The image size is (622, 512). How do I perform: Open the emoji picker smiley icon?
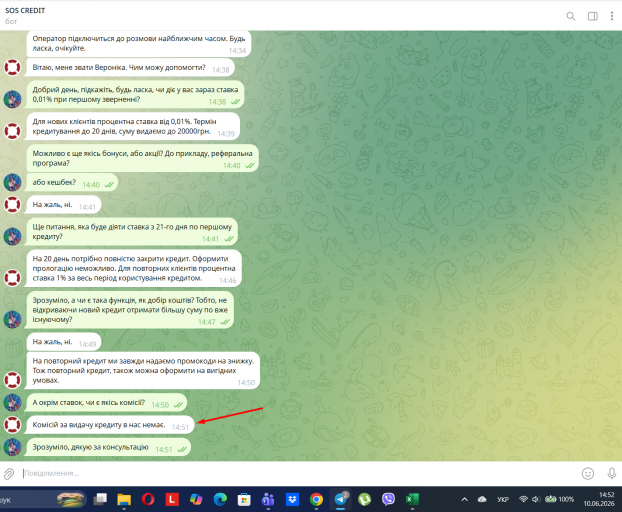click(x=587, y=473)
